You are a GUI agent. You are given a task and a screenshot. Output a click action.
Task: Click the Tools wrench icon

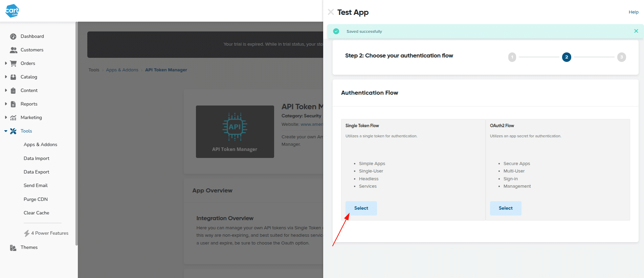(13, 131)
